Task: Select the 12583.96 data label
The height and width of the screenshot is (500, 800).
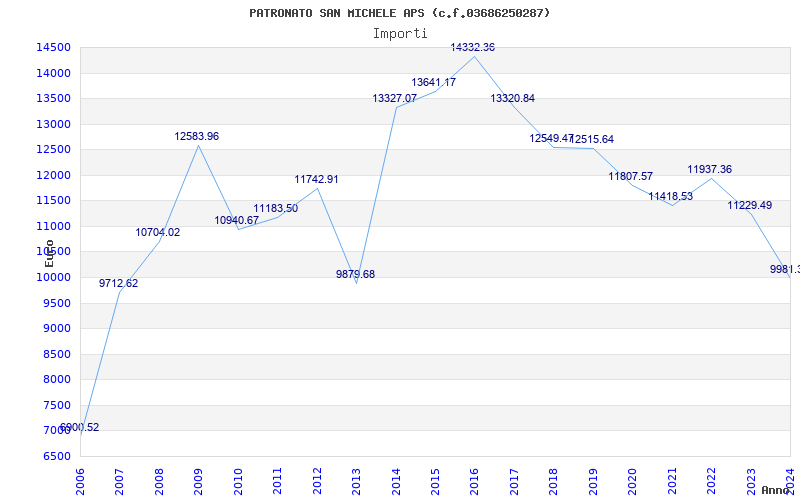Action: [x=196, y=136]
